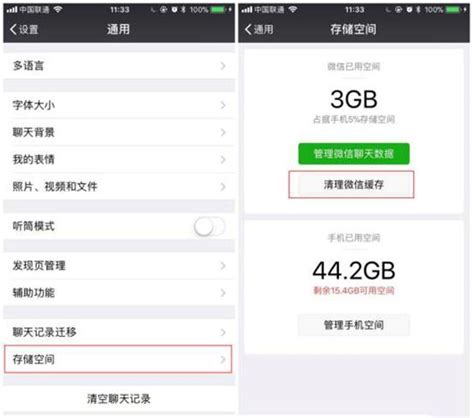Open 聊天记录迁移 row
The height and width of the screenshot is (418, 474).
(119, 332)
